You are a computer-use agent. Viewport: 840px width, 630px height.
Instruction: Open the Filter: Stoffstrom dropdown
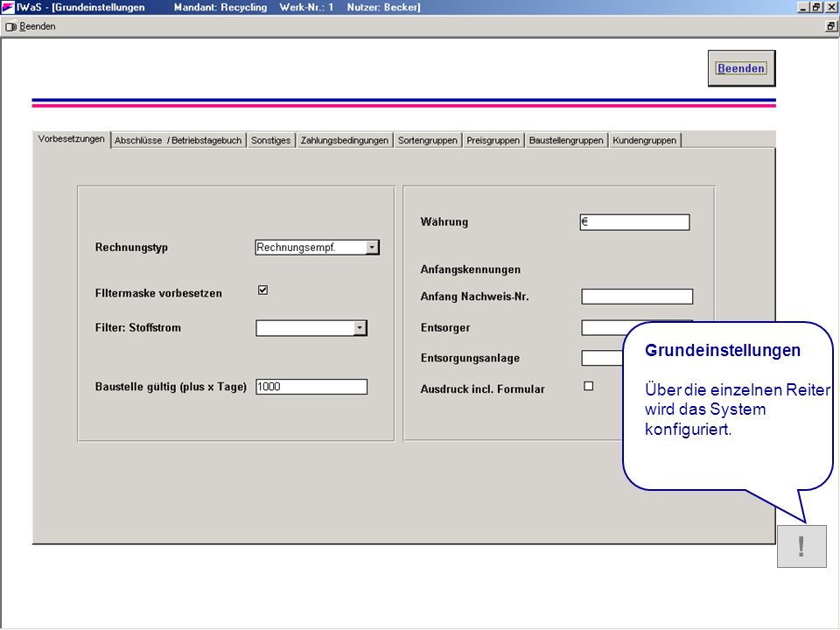(x=360, y=328)
